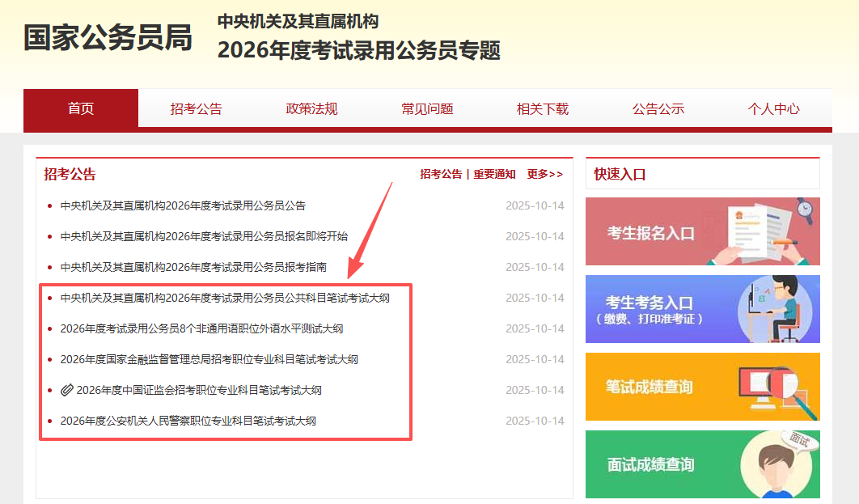Select 常见问题 in navigation bar
The height and width of the screenshot is (504, 859).
(x=427, y=108)
